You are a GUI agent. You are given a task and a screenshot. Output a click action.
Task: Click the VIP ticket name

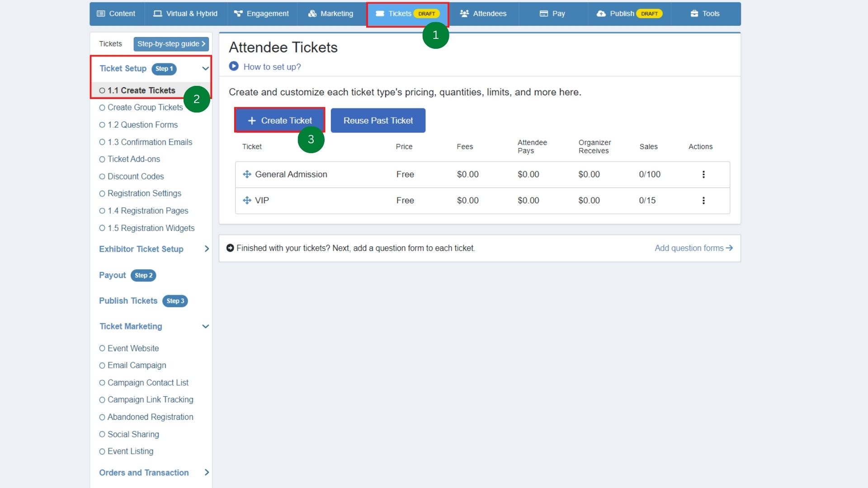coord(262,201)
